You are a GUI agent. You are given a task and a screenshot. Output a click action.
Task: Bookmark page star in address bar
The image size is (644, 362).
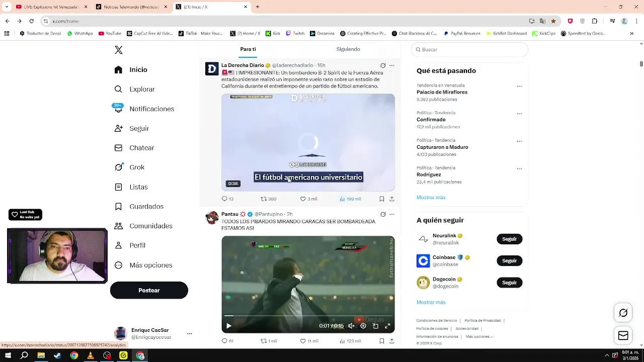(553, 21)
